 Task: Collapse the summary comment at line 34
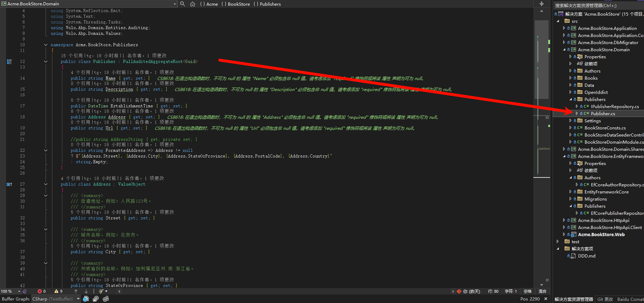(46, 229)
